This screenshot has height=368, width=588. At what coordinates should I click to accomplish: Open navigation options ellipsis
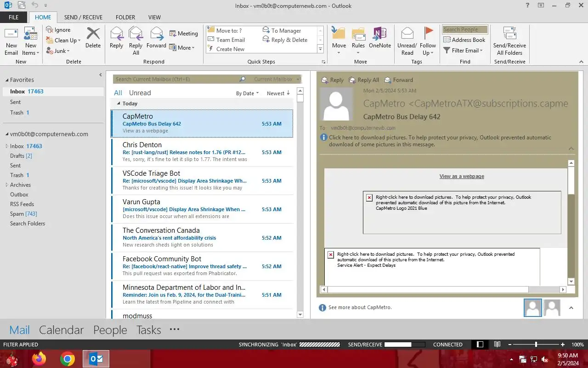click(175, 329)
